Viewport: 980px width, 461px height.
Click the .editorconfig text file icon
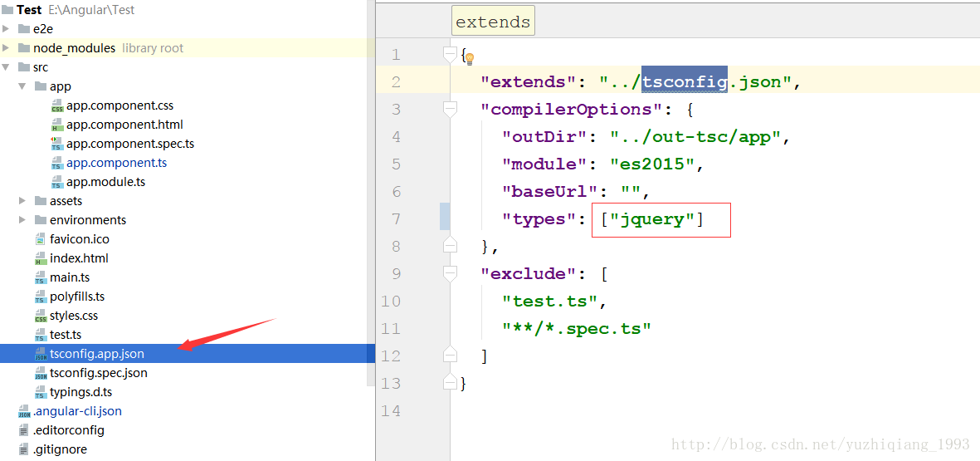click(x=24, y=430)
